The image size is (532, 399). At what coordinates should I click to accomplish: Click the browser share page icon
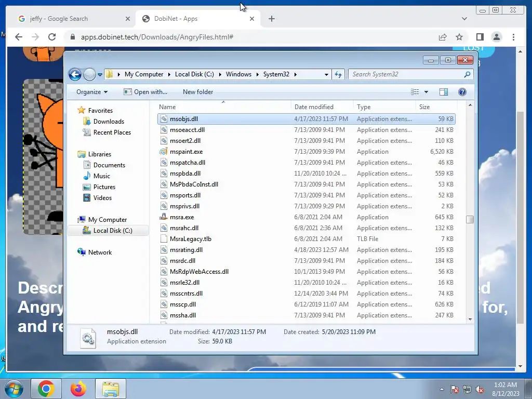[443, 37]
